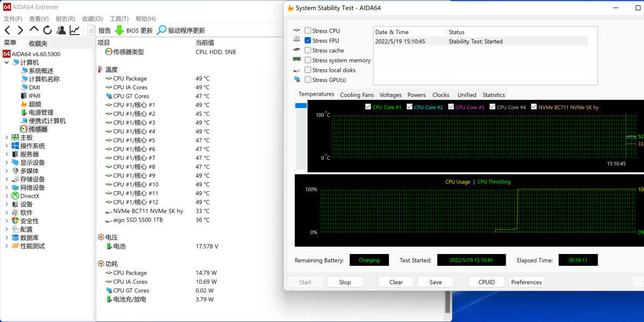
Task: Click the Clear button
Action: pyautogui.click(x=396, y=282)
